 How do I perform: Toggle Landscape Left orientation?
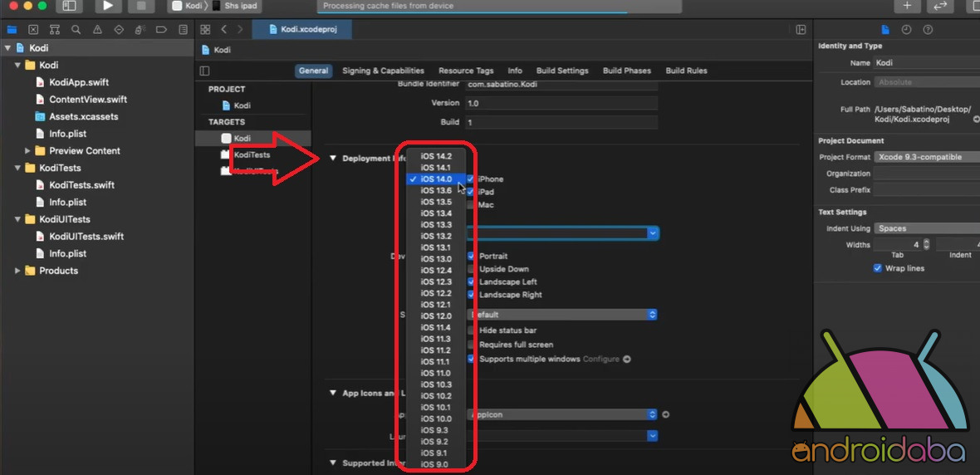point(471,282)
